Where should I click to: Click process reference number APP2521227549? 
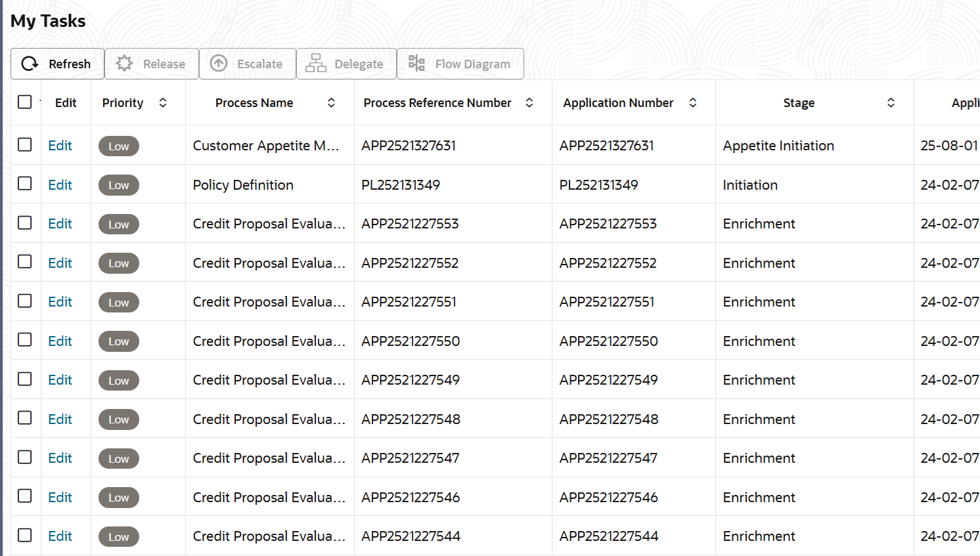[x=411, y=380]
